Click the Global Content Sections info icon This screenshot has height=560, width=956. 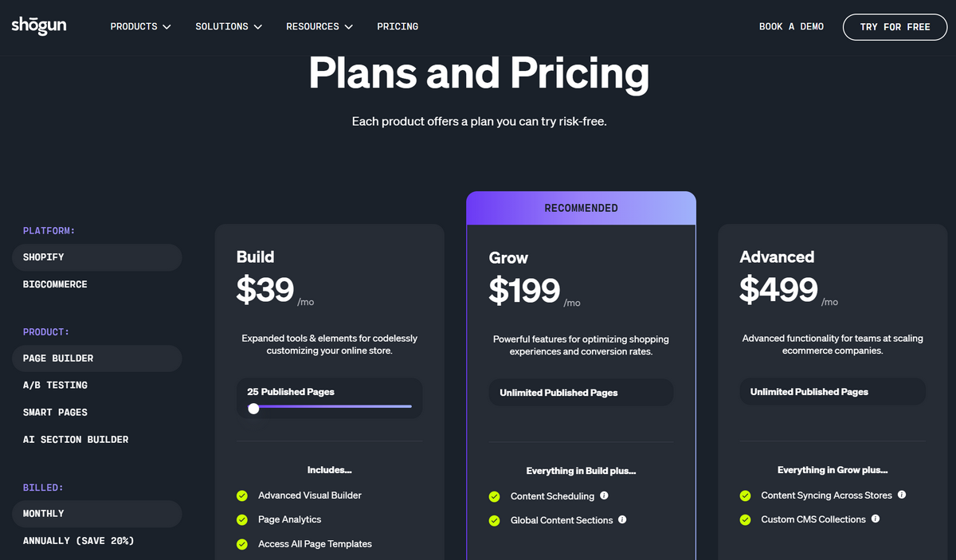point(622,519)
